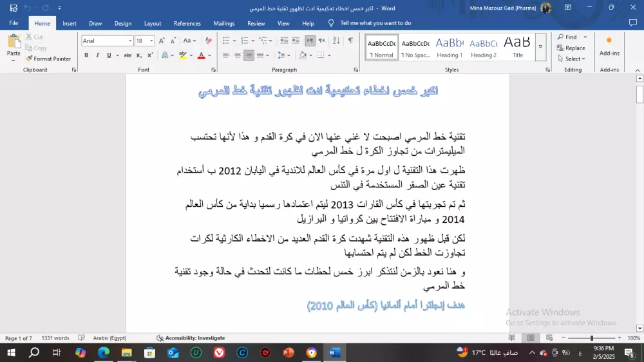The image size is (644, 362).
Task: Apply yellow text highlight color
Action: 183,55
